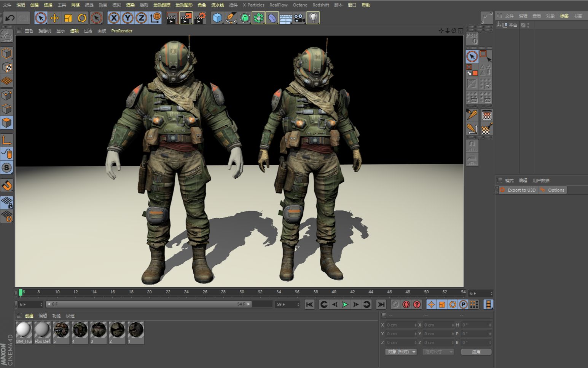Toggle Viewport Solo S icon

pos(6,168)
